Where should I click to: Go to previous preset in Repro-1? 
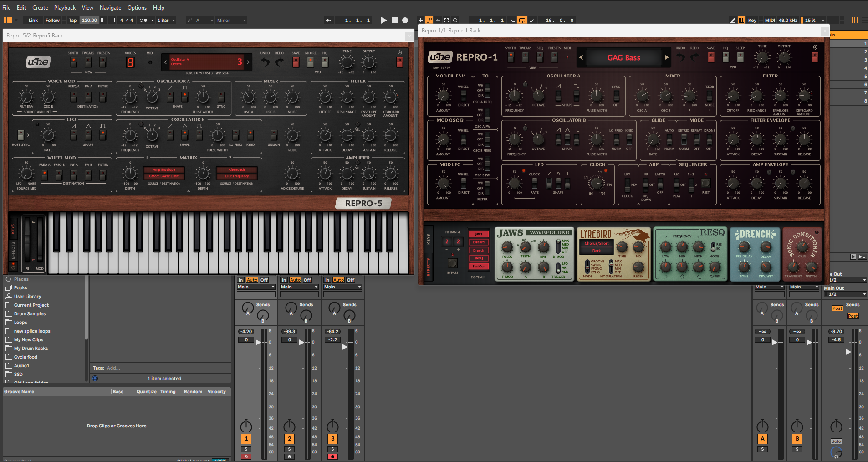coord(581,57)
